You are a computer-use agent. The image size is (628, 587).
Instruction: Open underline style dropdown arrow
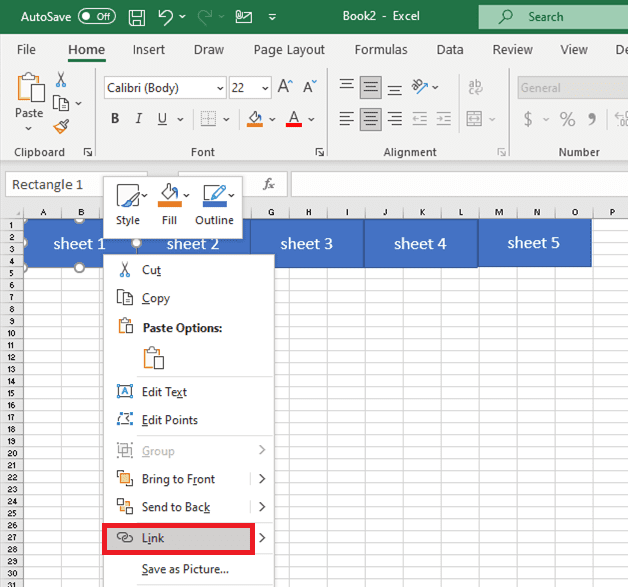click(x=180, y=119)
